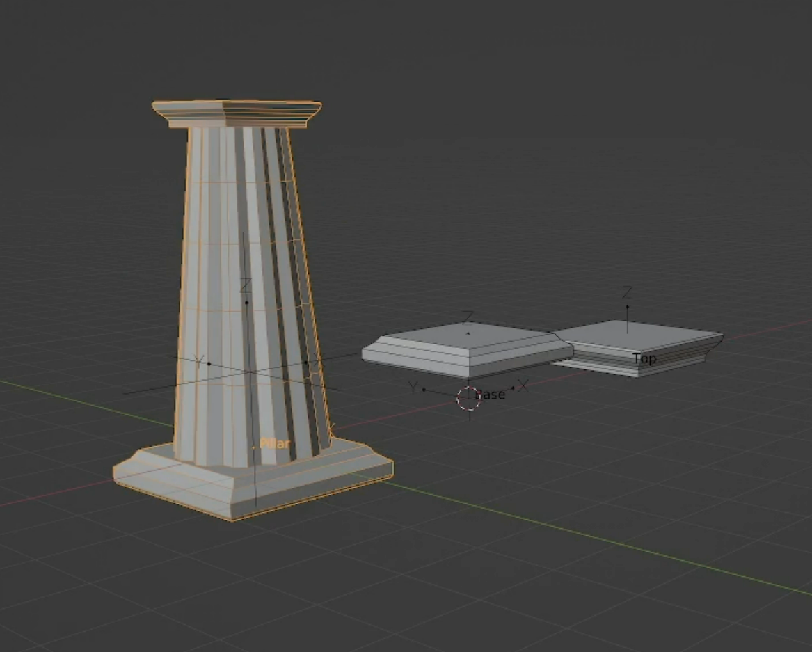Viewport: 812px width, 652px height.
Task: Click the Z axis label above Top object
Action: click(627, 292)
